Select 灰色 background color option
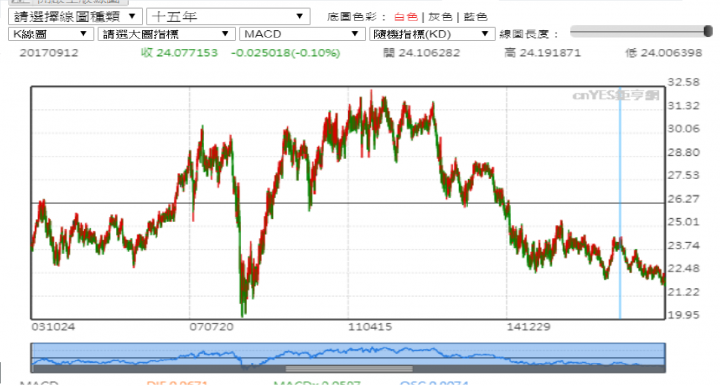The height and width of the screenshot is (386, 720). pos(440,17)
